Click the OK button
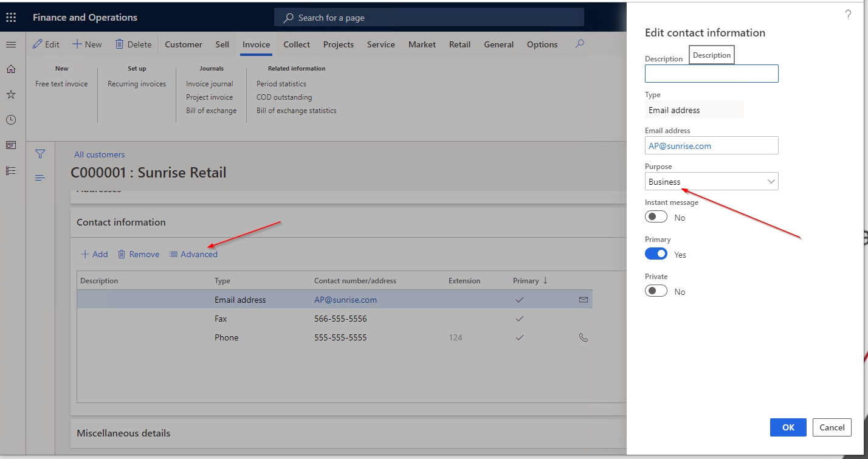Image resolution: width=868 pixels, height=459 pixels. [788, 427]
